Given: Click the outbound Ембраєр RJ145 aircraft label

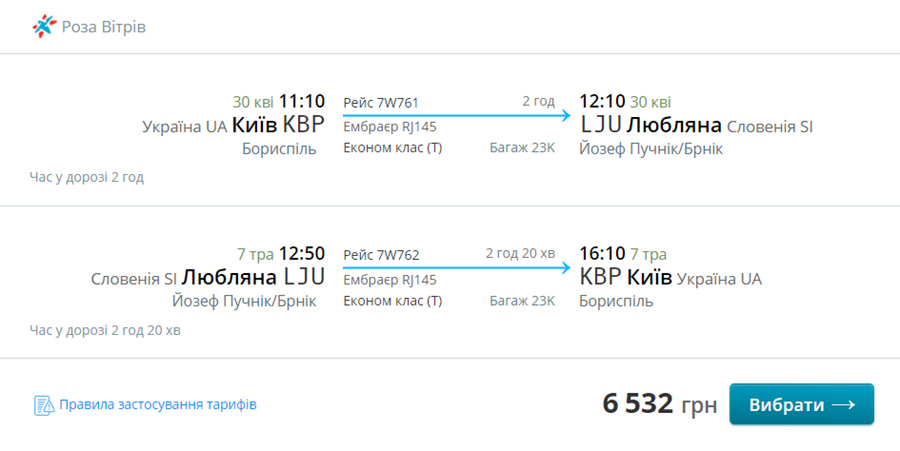Looking at the screenshot, I should (x=390, y=127).
